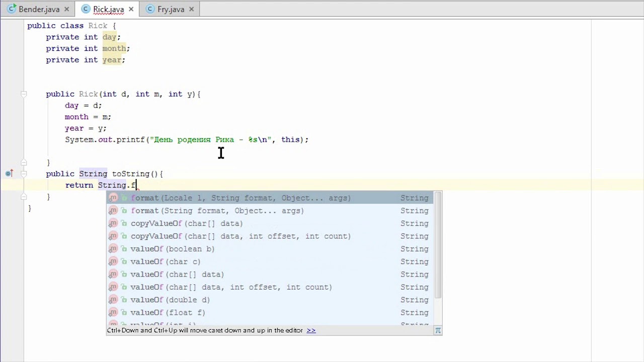Click method icon of format(Locale l...) row
Screen dimensions: 644x362
click(x=113, y=198)
